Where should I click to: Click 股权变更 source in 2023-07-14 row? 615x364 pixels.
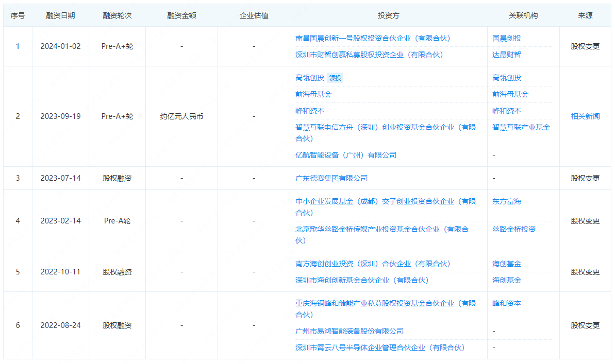[585, 178]
